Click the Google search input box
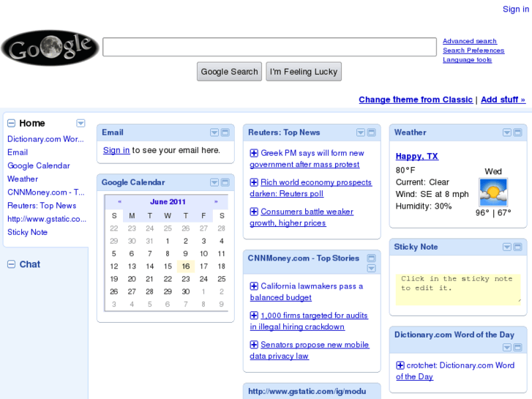The width and height of the screenshot is (532, 399). click(x=270, y=47)
